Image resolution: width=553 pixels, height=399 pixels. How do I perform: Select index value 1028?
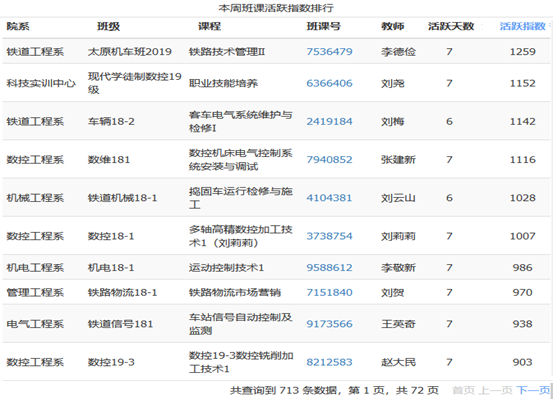click(x=523, y=198)
